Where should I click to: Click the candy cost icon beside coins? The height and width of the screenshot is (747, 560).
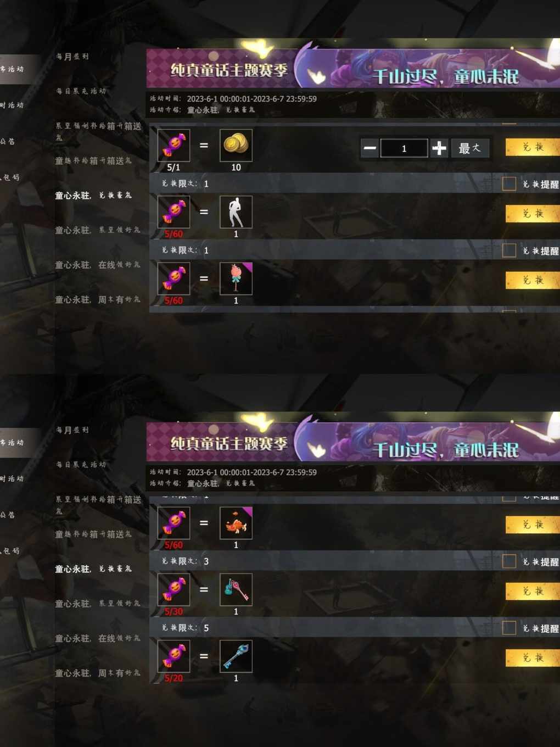point(173,145)
